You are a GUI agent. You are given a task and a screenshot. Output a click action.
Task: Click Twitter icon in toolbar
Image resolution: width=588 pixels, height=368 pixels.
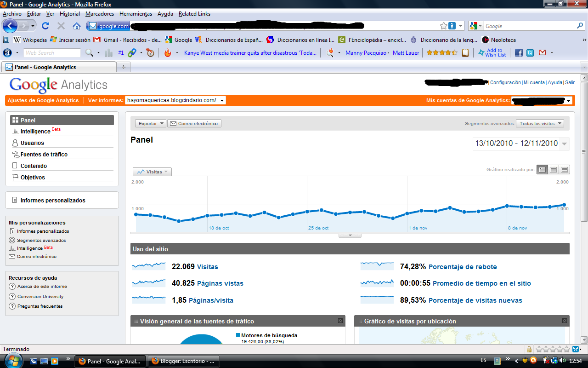tap(530, 53)
